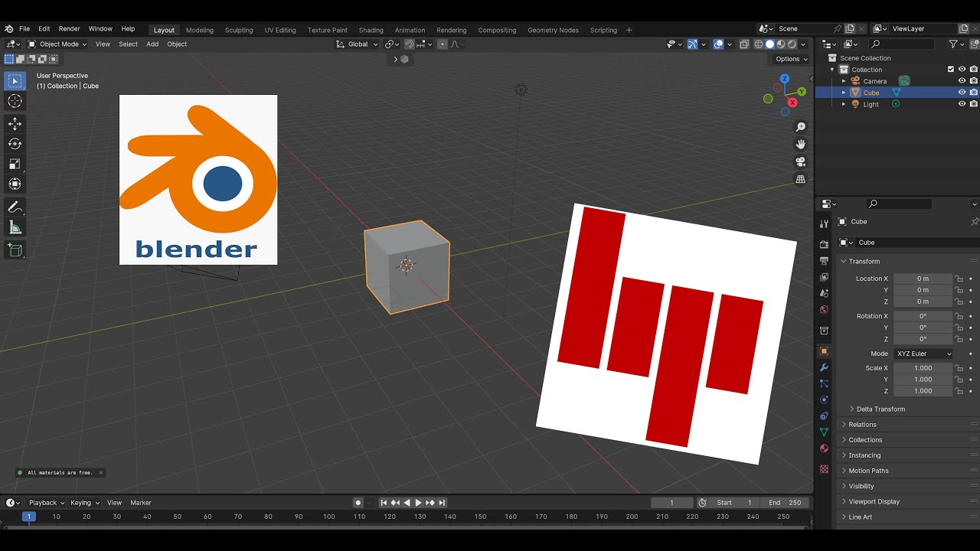Select the Move tool
The height and width of the screenshot is (551, 980).
click(x=15, y=124)
